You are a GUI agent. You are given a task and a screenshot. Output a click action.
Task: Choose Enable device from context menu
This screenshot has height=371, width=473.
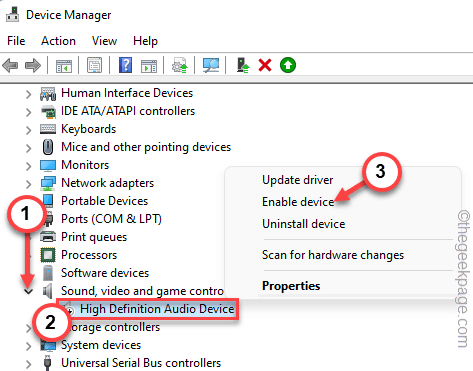pyautogui.click(x=298, y=202)
